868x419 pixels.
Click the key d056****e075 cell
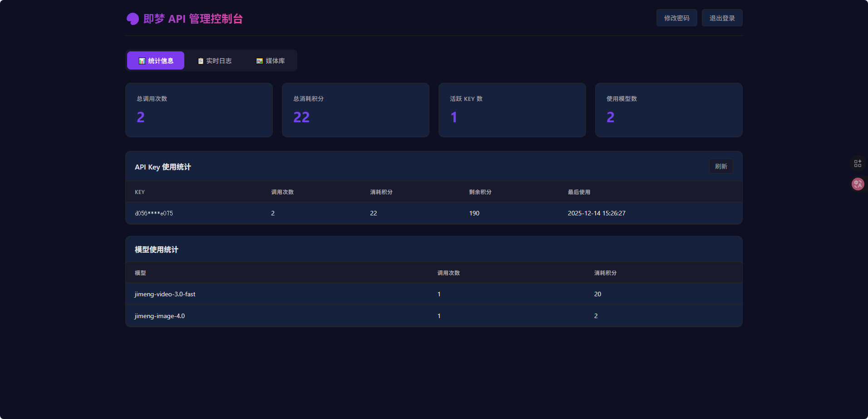tap(154, 213)
